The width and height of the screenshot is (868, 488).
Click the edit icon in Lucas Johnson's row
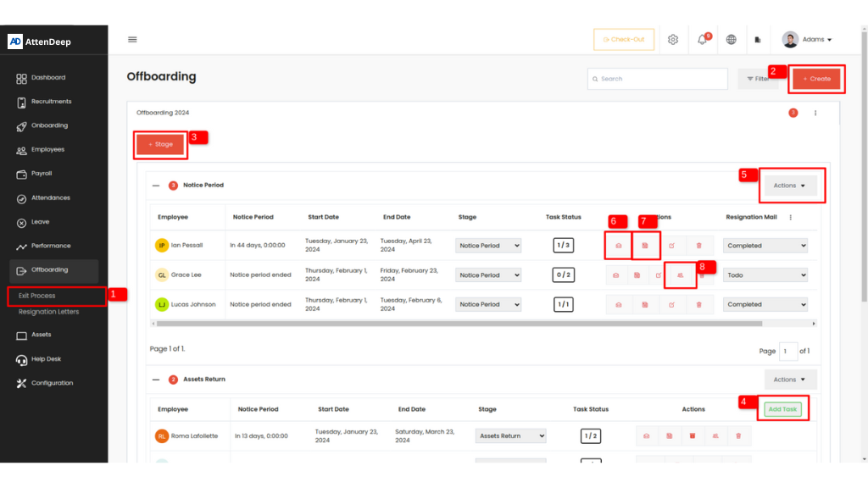(671, 304)
